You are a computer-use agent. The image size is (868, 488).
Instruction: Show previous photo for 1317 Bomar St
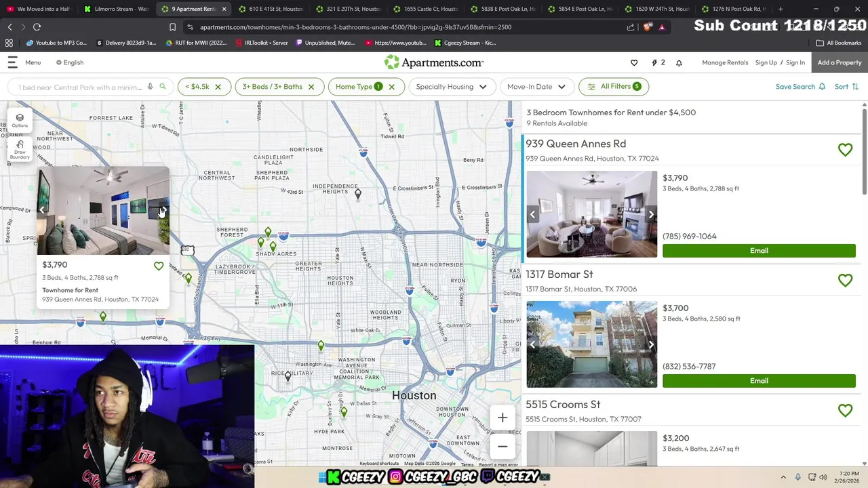[x=532, y=345]
